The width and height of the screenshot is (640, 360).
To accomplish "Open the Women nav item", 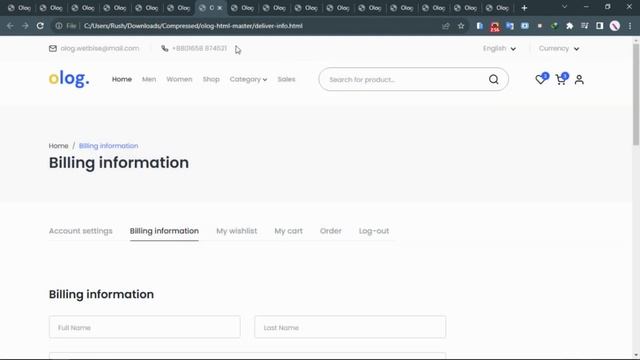I will tap(179, 79).
